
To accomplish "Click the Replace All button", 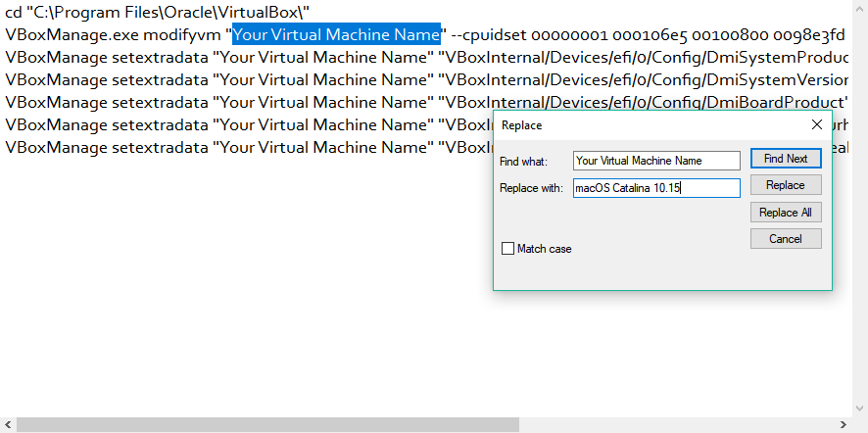I will click(785, 213).
